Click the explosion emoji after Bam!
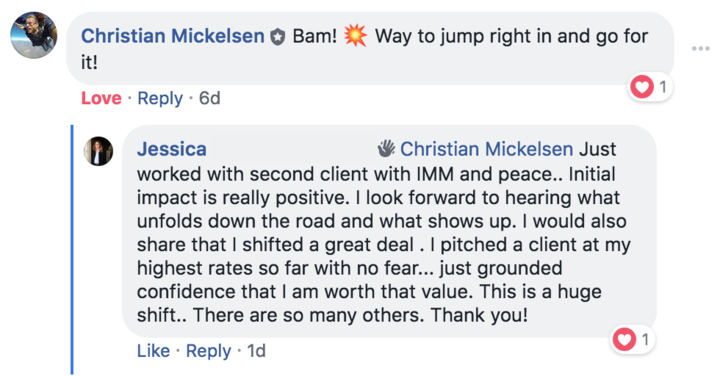Image resolution: width=720 pixels, height=376 pixels. [x=355, y=35]
